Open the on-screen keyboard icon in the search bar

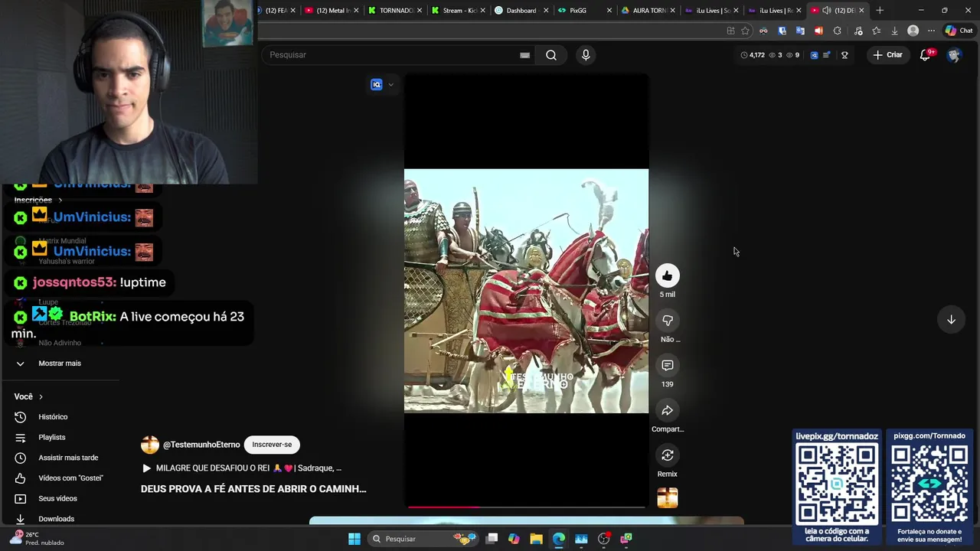tap(524, 55)
